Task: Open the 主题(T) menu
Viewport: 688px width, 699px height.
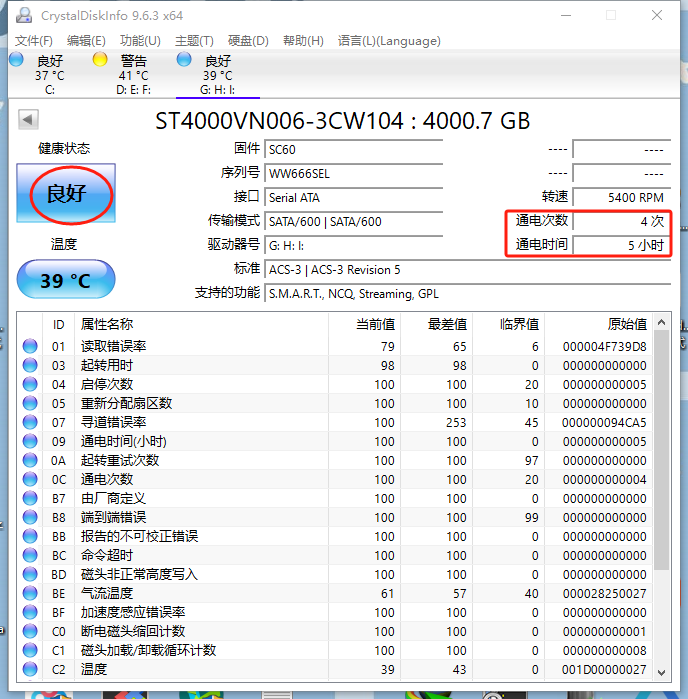Action: tap(194, 41)
